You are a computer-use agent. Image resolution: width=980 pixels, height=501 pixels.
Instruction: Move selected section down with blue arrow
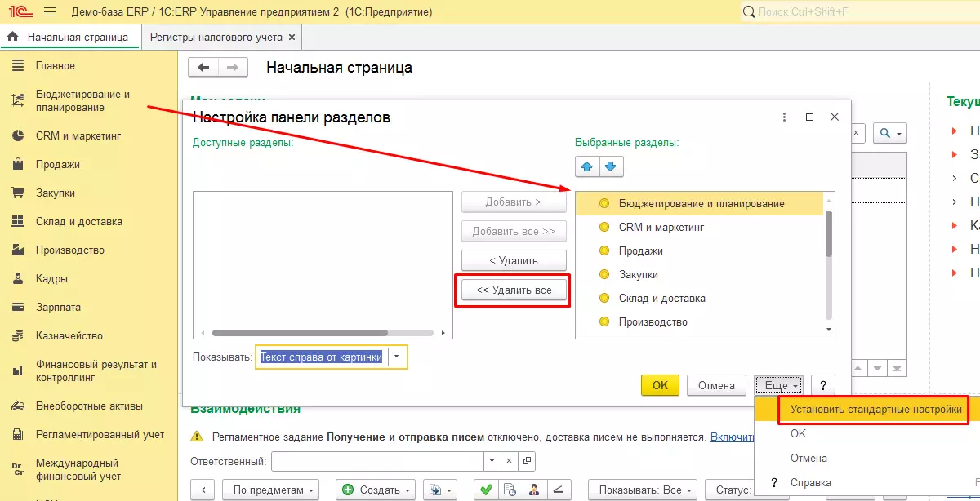[x=612, y=166]
